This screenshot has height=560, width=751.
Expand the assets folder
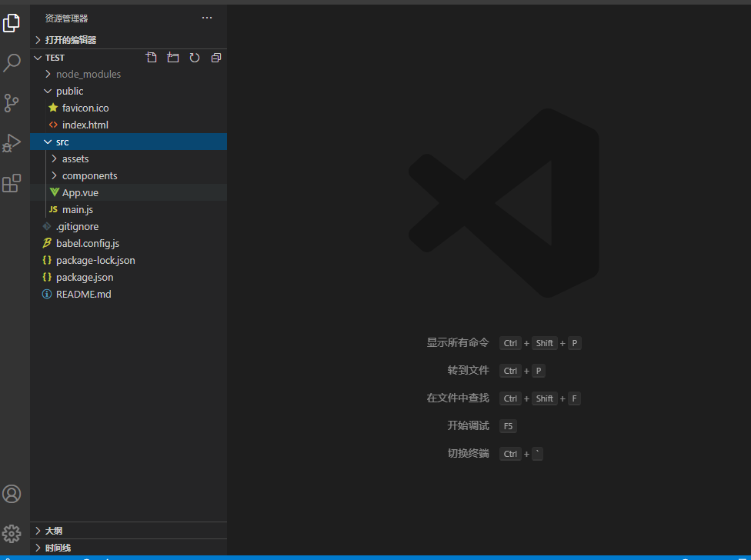(x=129, y=159)
